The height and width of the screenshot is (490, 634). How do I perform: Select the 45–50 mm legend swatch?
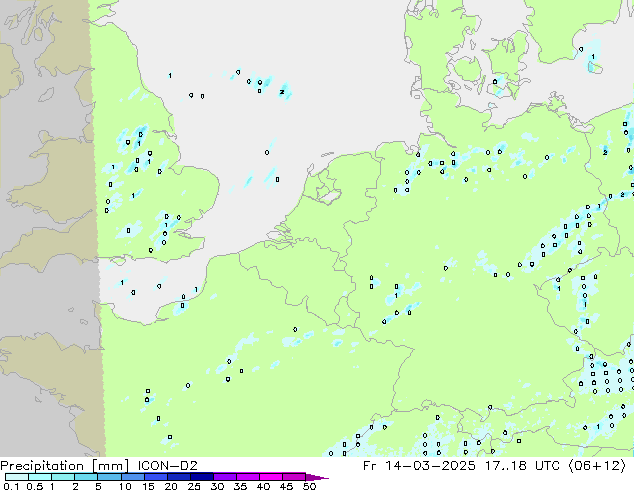(x=294, y=477)
